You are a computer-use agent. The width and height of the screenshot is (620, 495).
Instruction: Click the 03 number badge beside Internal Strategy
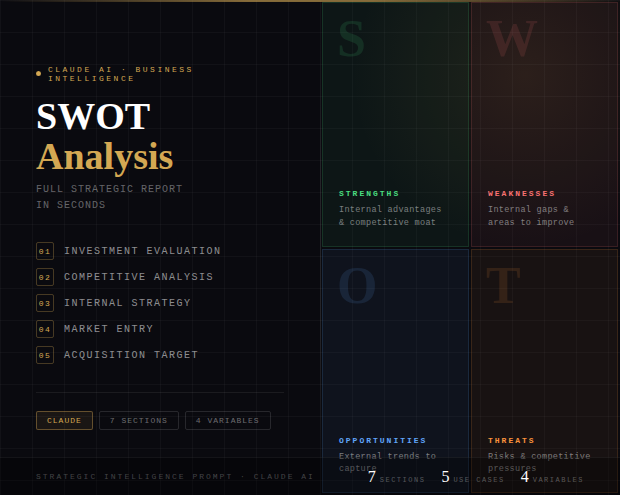tap(44, 303)
